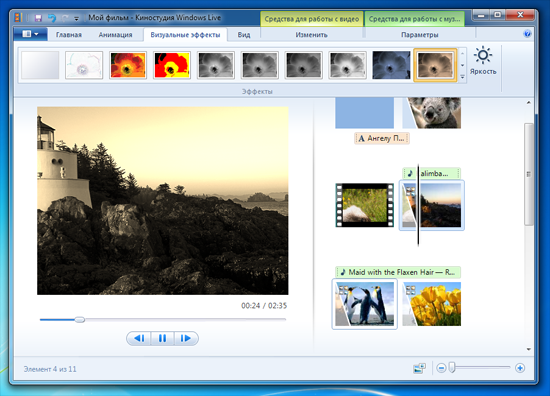Open the quick access toolbar customize arrow

point(76,18)
